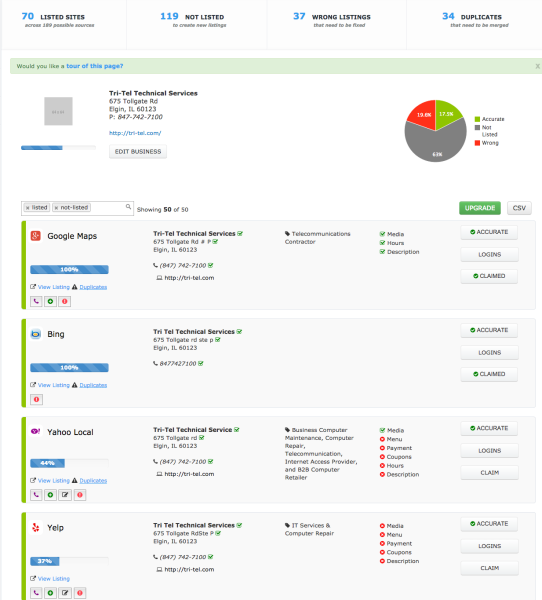Click the checkmark next to Bing business name

point(239,331)
